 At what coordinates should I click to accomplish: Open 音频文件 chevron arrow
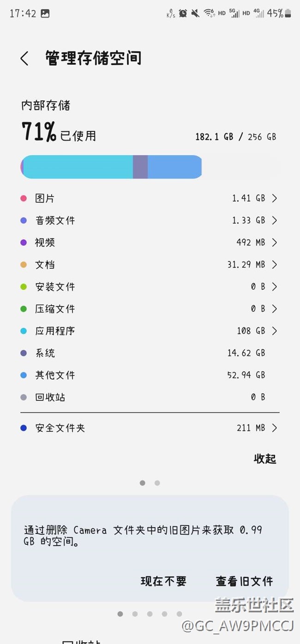tap(275, 221)
